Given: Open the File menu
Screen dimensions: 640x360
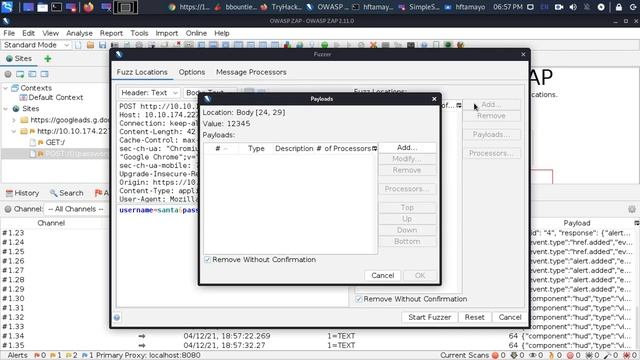Looking at the screenshot, I should 9,33.
